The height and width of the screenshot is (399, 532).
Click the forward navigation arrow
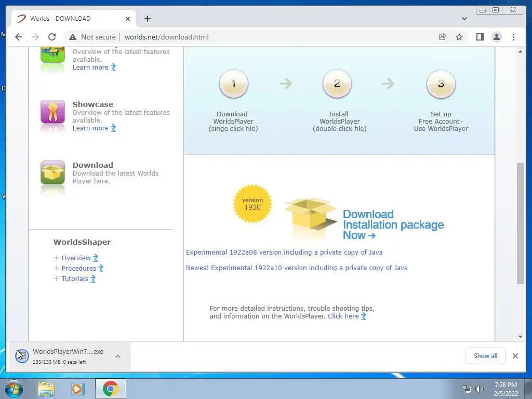coord(35,37)
